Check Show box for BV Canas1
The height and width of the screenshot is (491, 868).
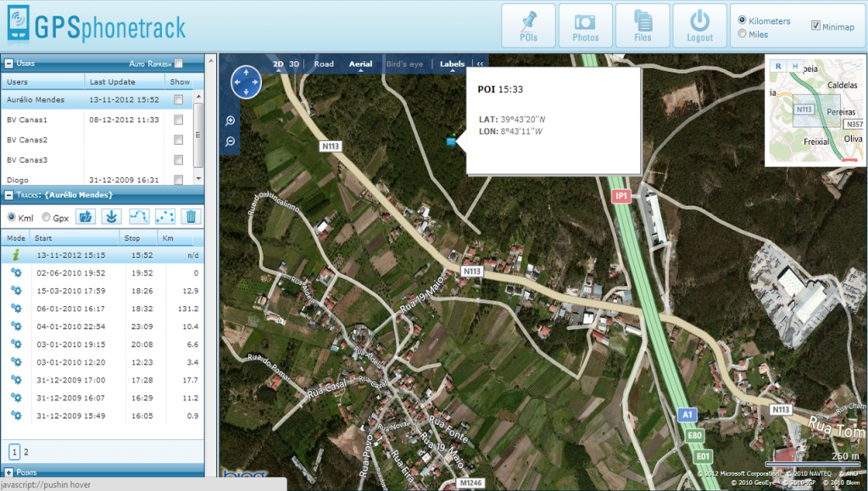pos(178,120)
